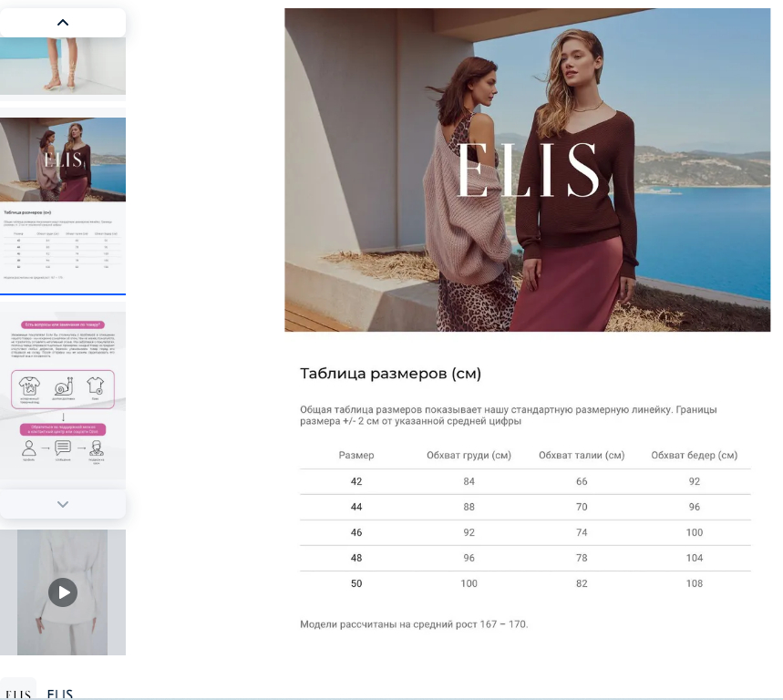
Task: Click the heading 'Таблица размеров (см)'
Action: pos(390,374)
